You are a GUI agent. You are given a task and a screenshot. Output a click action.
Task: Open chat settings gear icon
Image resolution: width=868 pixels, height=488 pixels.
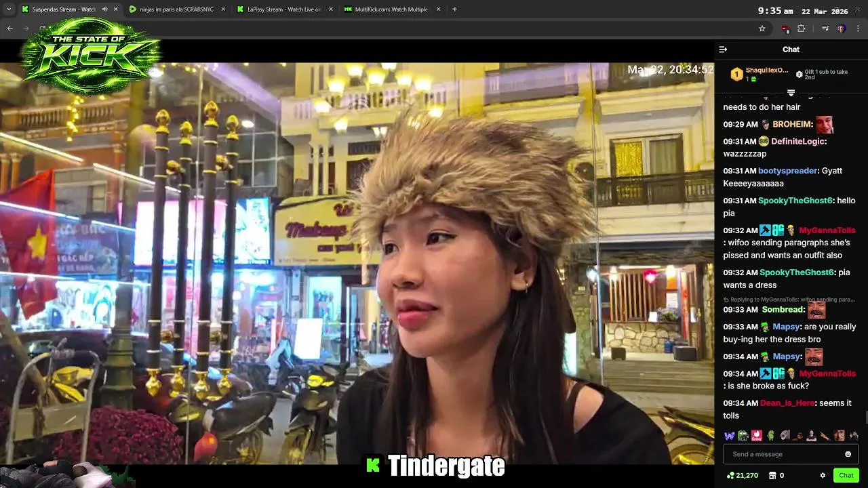click(x=823, y=475)
